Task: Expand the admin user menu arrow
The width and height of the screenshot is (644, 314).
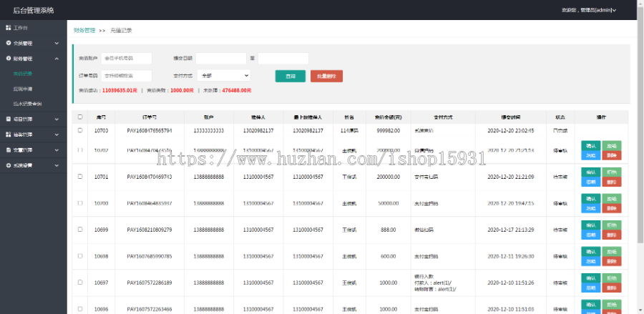Action: 614,11
